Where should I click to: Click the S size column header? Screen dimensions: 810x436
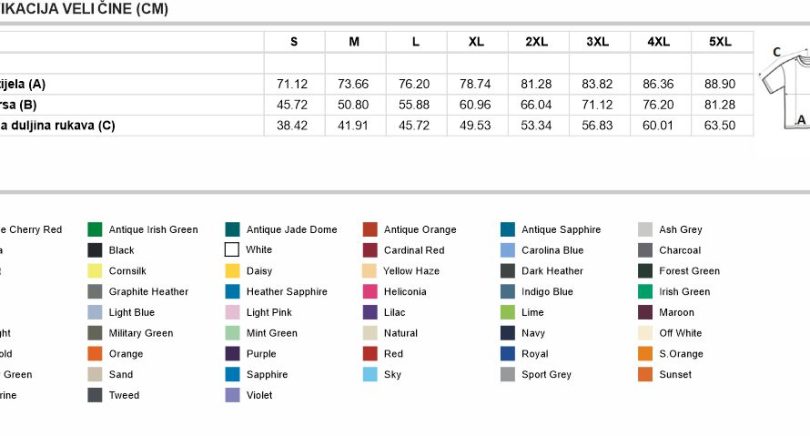tap(294, 42)
